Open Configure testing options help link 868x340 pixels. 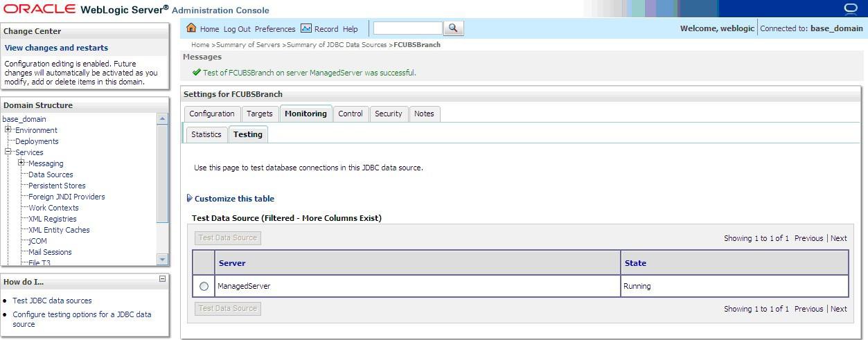click(x=82, y=319)
